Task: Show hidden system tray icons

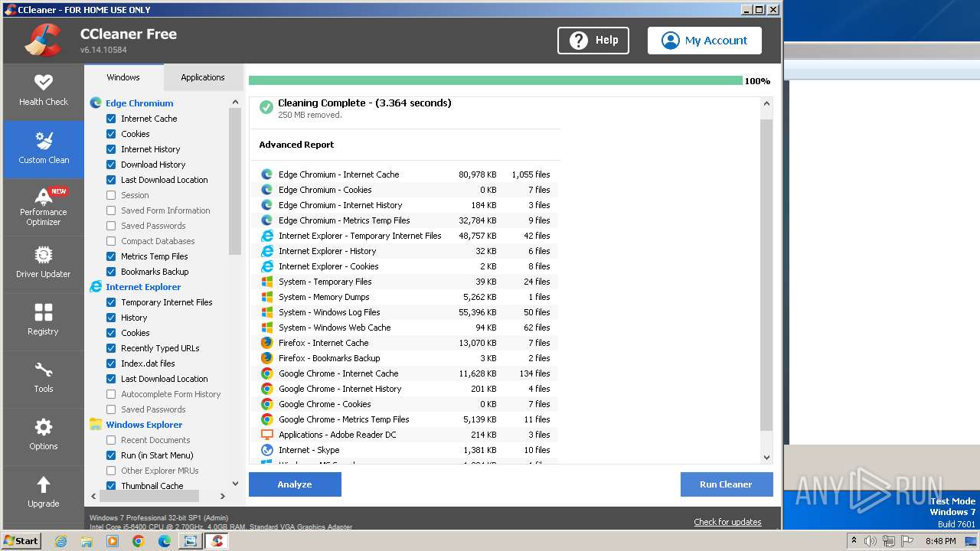Action: pyautogui.click(x=854, y=541)
